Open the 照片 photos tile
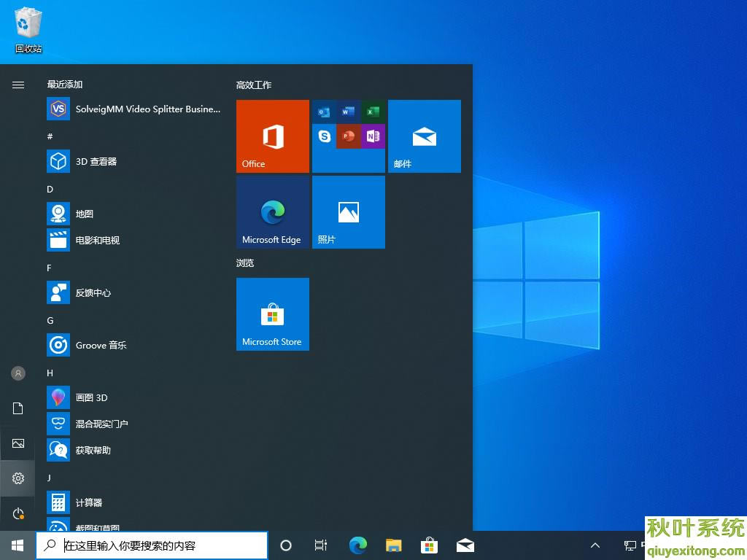Image resolution: width=747 pixels, height=560 pixels. (348, 212)
